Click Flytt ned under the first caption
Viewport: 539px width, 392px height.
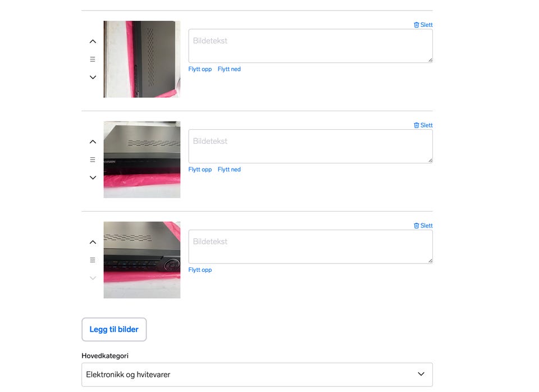229,69
